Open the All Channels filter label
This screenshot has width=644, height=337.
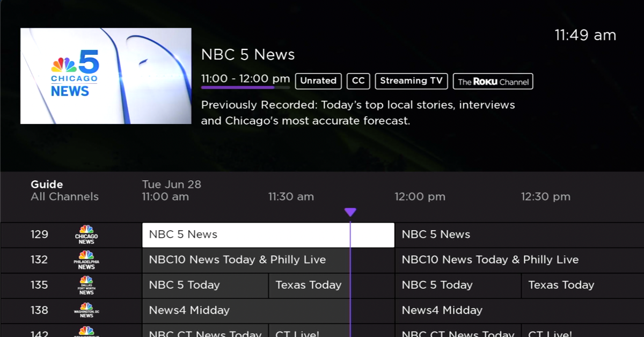point(65,197)
